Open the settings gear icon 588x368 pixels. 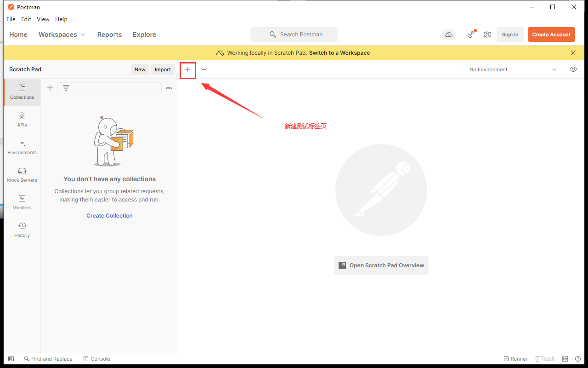pos(487,34)
